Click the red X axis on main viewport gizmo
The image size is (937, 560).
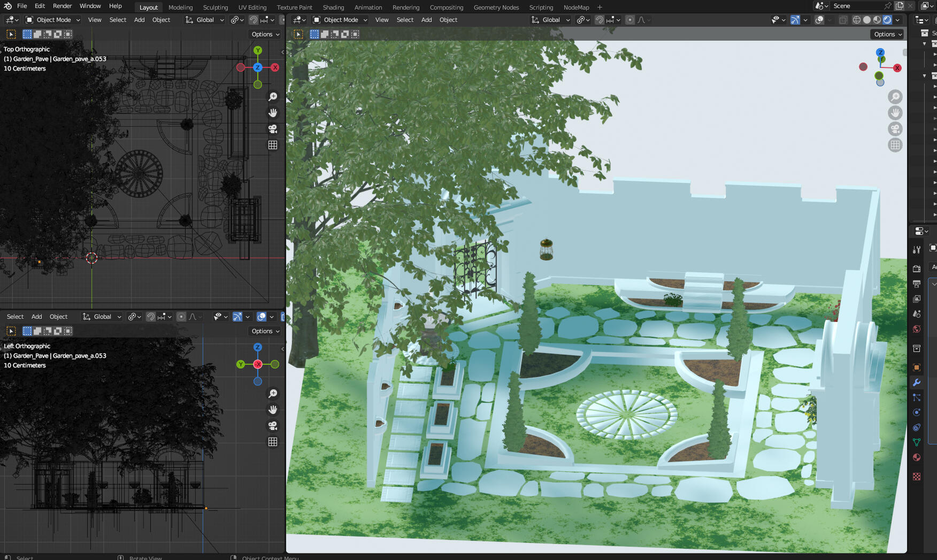pos(897,68)
